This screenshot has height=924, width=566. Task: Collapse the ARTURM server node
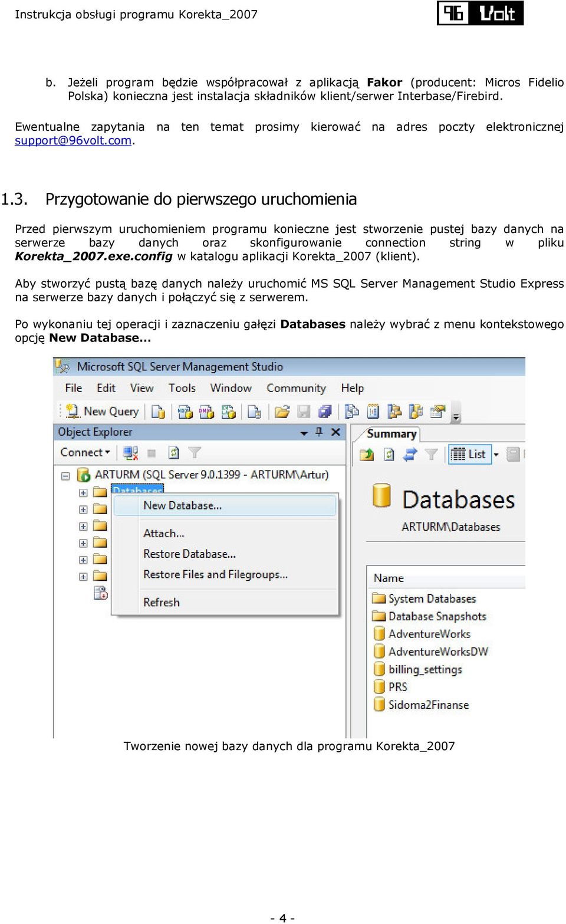click(x=66, y=476)
